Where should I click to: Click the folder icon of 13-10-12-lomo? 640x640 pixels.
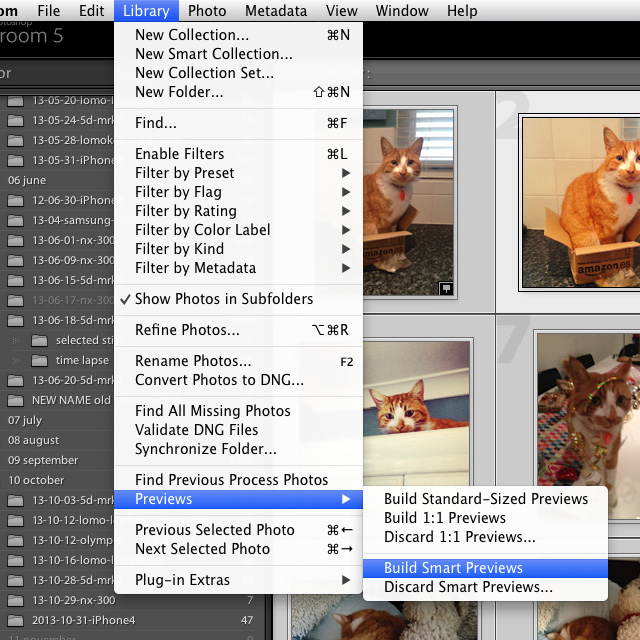coord(16,520)
